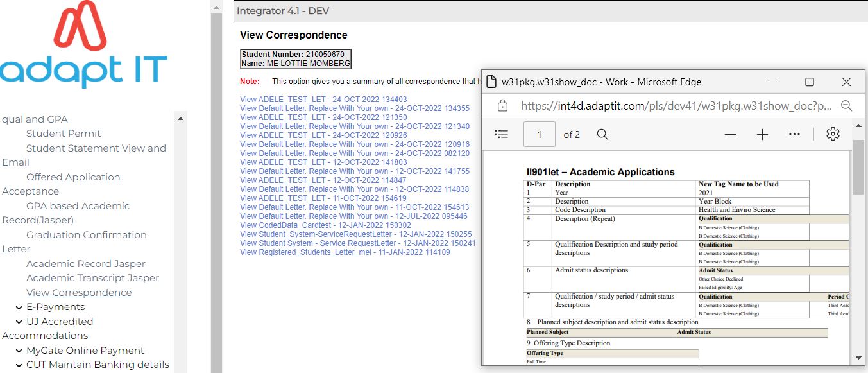Select Academic Transcript Jasper menu item
The width and height of the screenshot is (868, 373).
click(92, 278)
